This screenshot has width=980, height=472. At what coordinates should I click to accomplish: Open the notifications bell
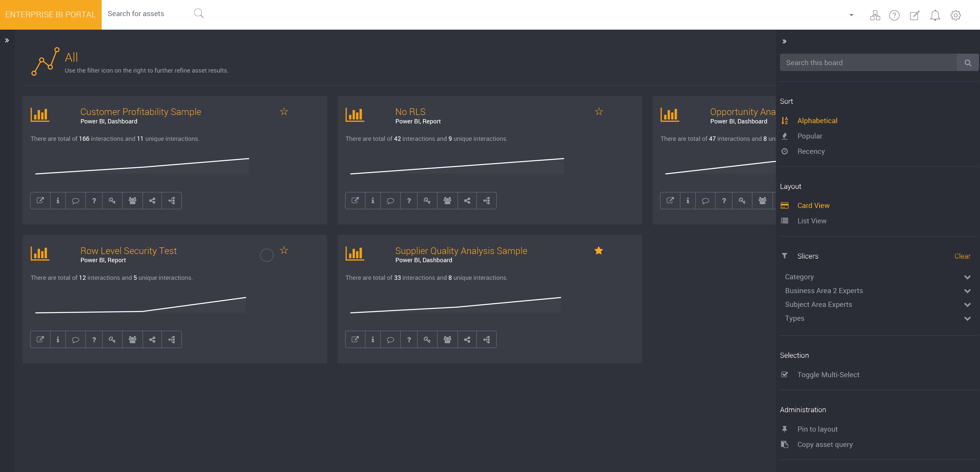935,15
